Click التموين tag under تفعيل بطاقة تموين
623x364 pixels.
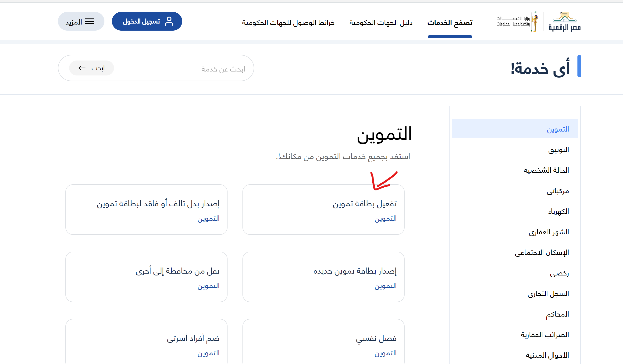(x=385, y=219)
